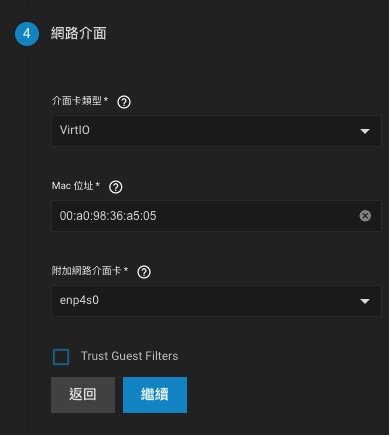391x437 pixels.
Task: Open the 介面卡類型 VirtIO select box
Action: point(217,131)
